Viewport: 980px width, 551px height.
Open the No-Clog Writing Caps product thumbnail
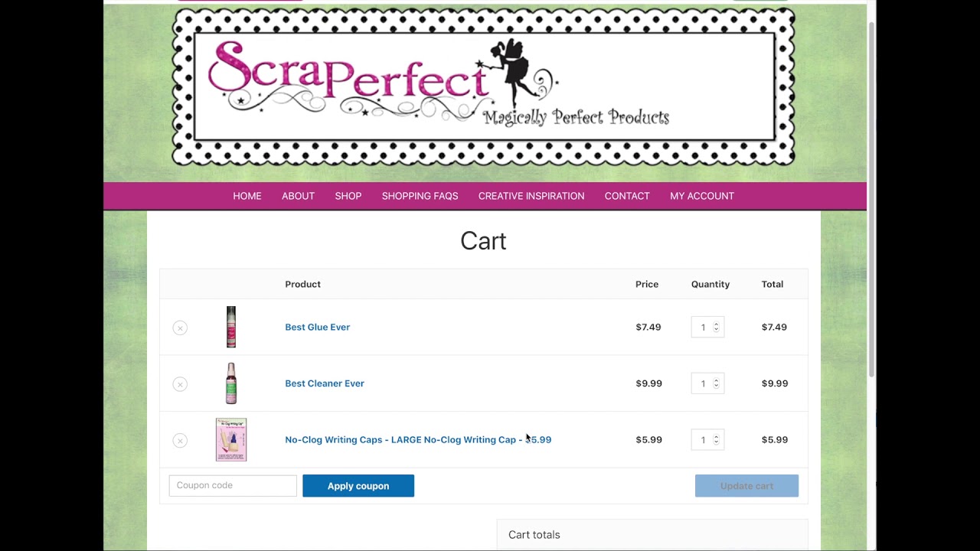pyautogui.click(x=231, y=439)
